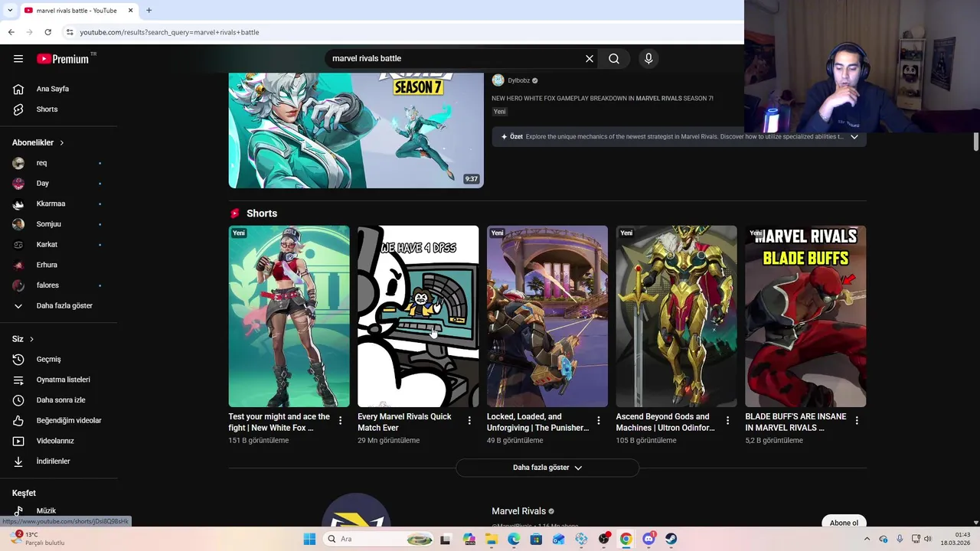980x551 pixels.
Task: Open a new browser tab
Action: click(149, 11)
